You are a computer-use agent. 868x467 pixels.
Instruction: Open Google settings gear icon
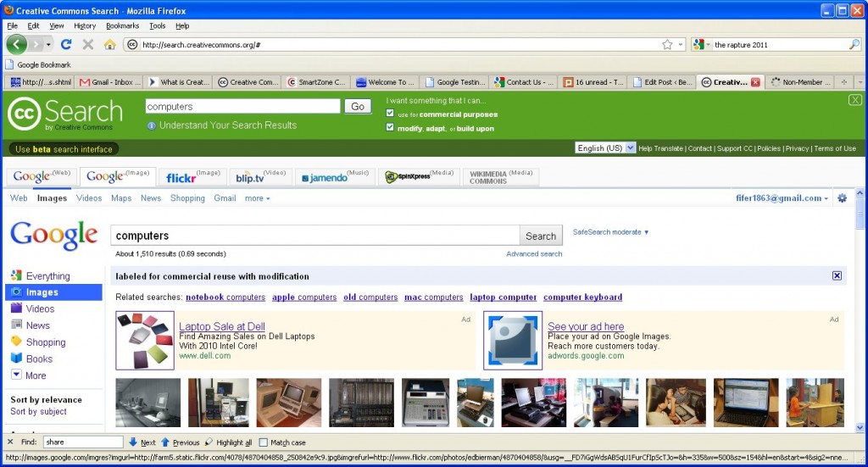[842, 198]
